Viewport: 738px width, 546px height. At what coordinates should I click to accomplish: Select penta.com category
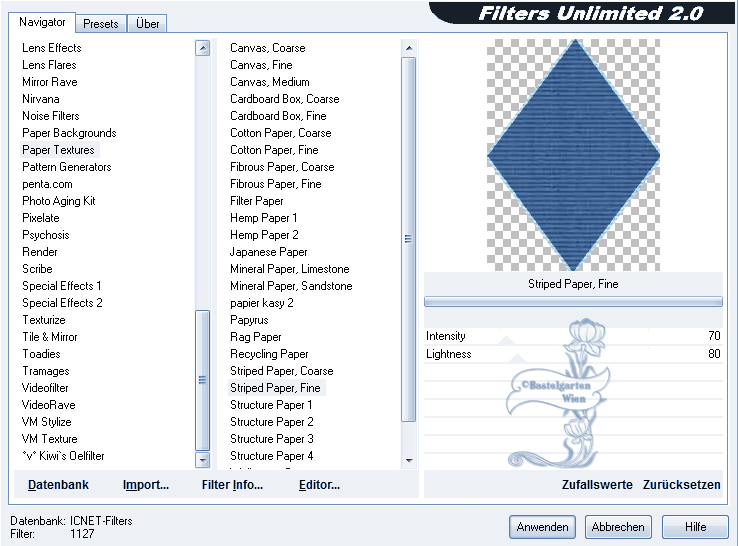(x=47, y=184)
